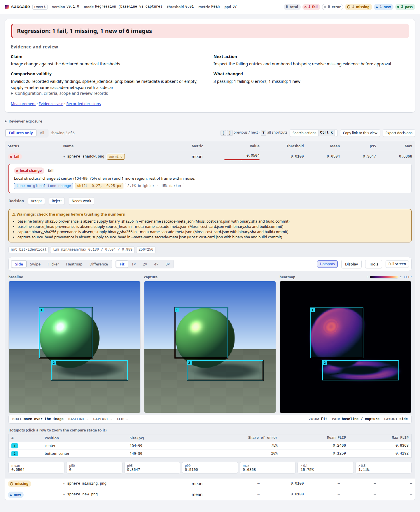Open the Measurement link
Image resolution: width=420 pixels, height=512 pixels.
click(23, 104)
